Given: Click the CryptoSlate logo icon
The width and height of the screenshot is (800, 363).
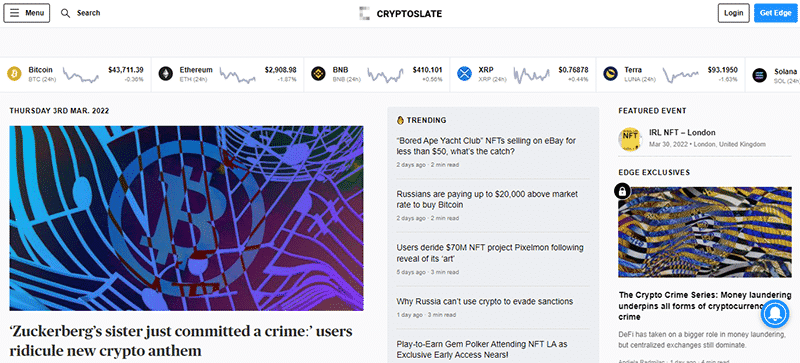Looking at the screenshot, I should 364,14.
